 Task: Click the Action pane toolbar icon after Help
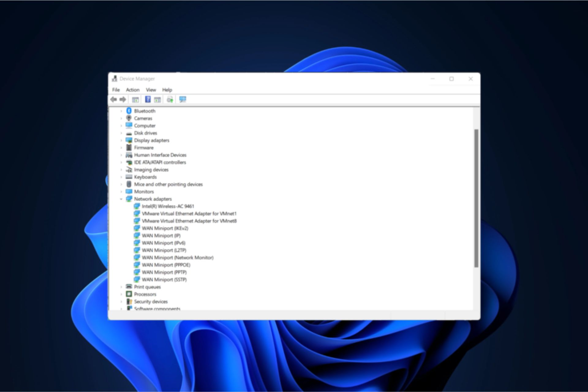click(x=157, y=100)
